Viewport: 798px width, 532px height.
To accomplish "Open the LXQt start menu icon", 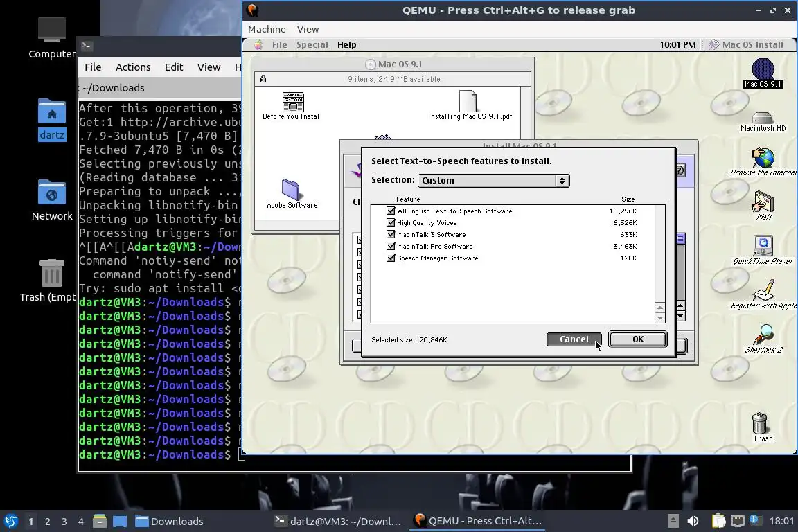I will point(10,521).
